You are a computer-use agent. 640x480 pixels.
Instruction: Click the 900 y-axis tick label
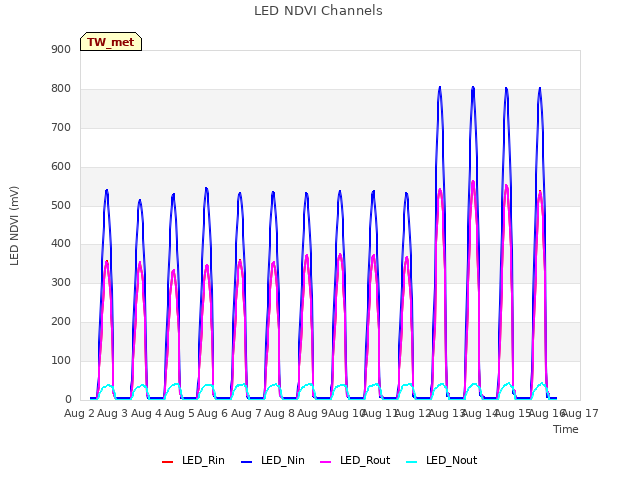point(61,49)
